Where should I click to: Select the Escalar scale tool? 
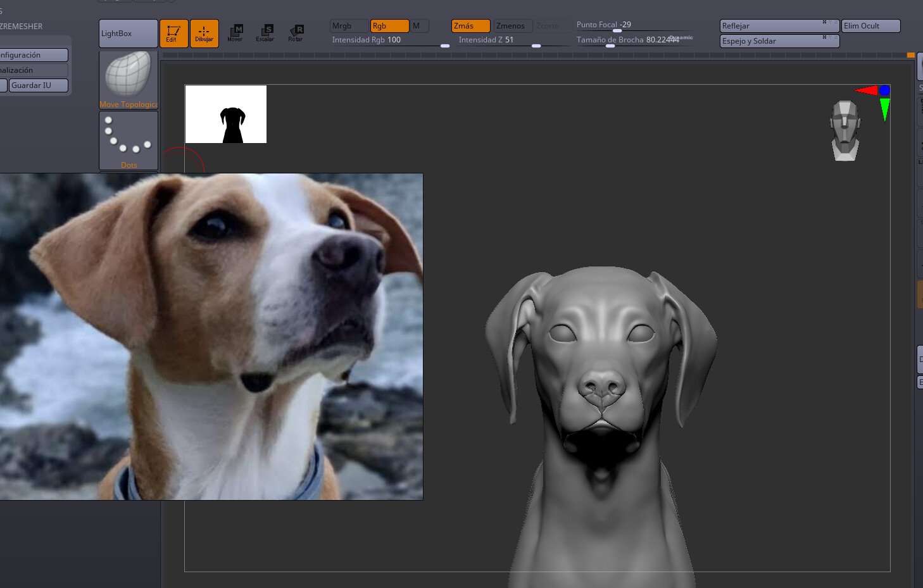pos(265,33)
